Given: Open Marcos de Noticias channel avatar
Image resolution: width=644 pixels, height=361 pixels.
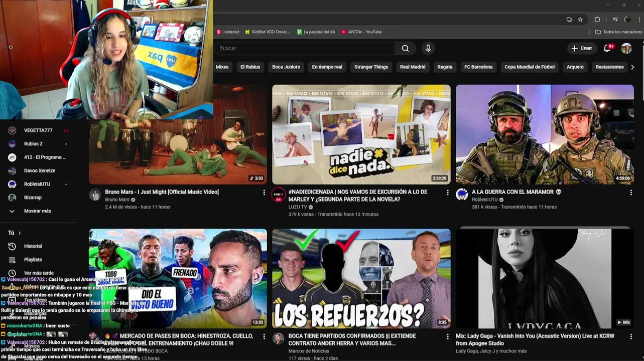Looking at the screenshot, I should click(278, 338).
